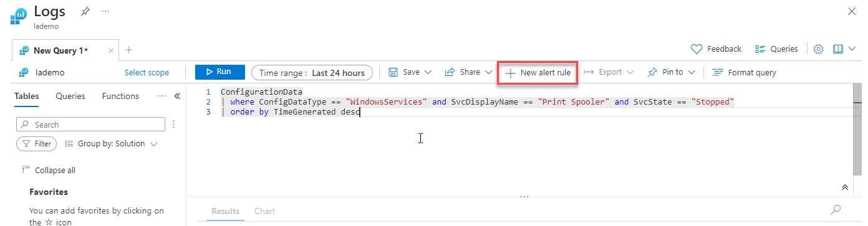
Task: Click the Favorites heading
Action: (49, 192)
